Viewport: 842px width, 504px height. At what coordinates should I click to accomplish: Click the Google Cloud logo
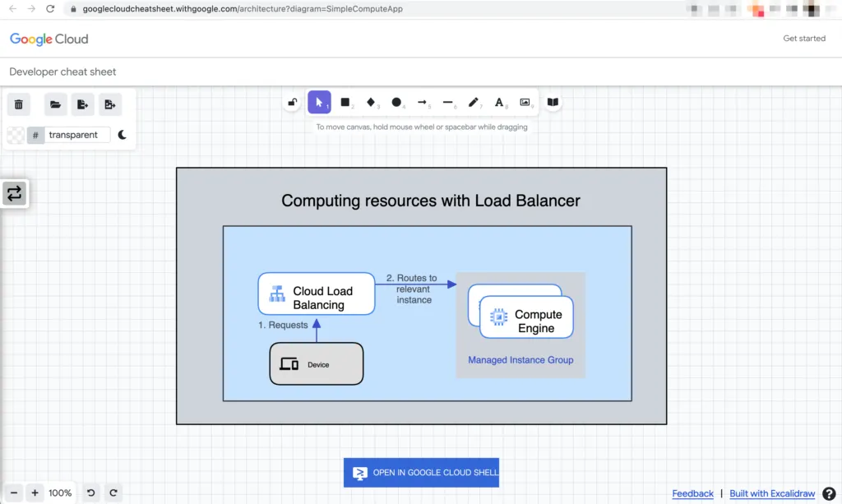(x=49, y=39)
